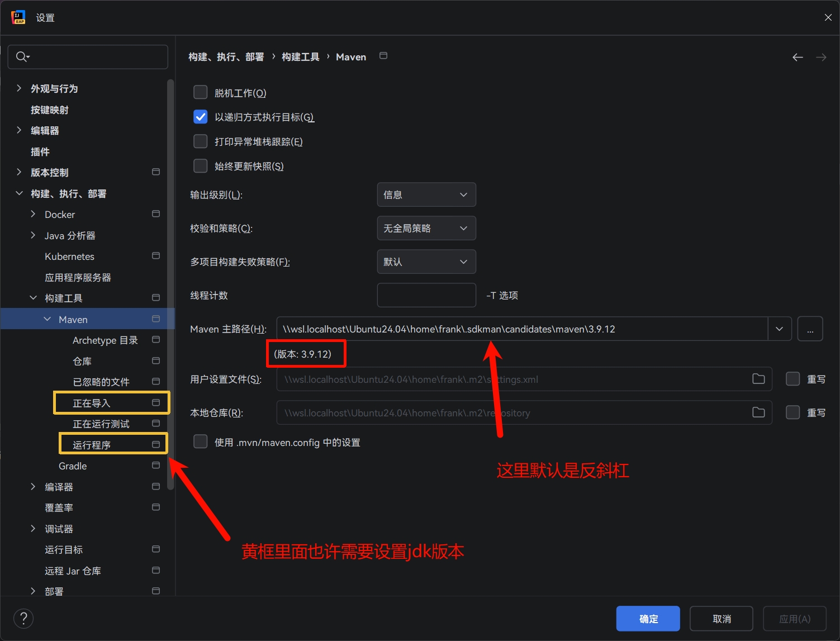Click project icon beside 已忽略的文件
Viewport: 840px width, 641px height.
click(156, 382)
